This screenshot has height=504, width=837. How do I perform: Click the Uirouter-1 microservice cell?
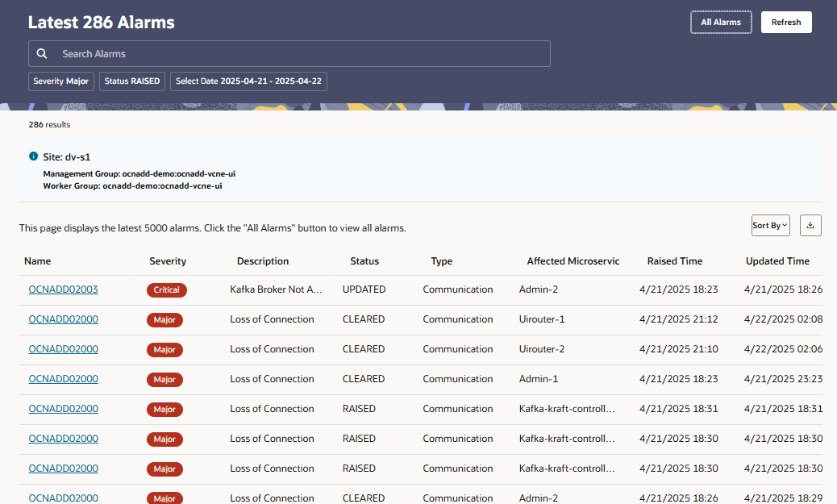click(x=542, y=319)
